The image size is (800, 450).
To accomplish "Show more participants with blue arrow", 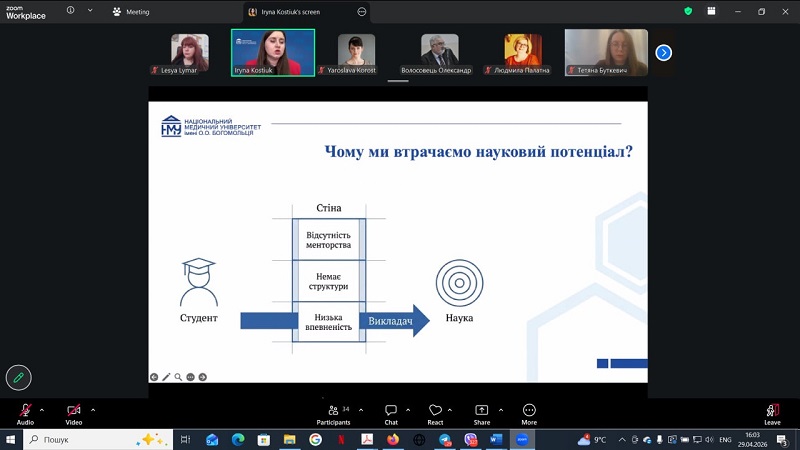I will coord(663,53).
